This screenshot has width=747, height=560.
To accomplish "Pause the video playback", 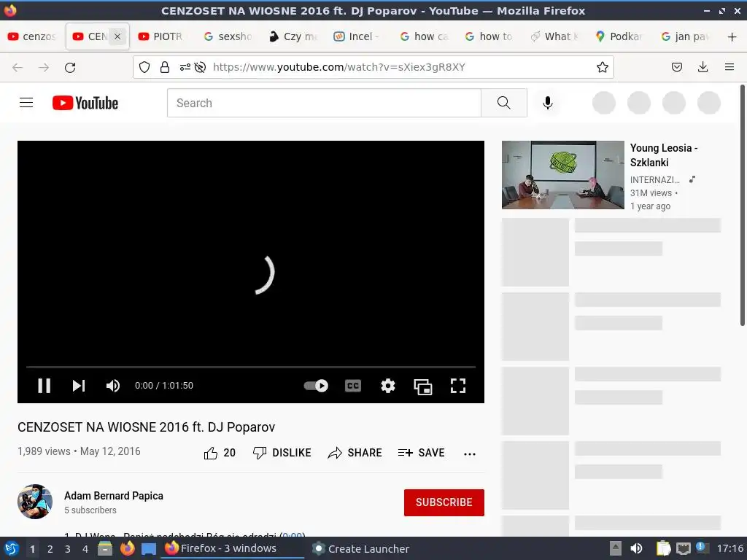I will point(44,385).
